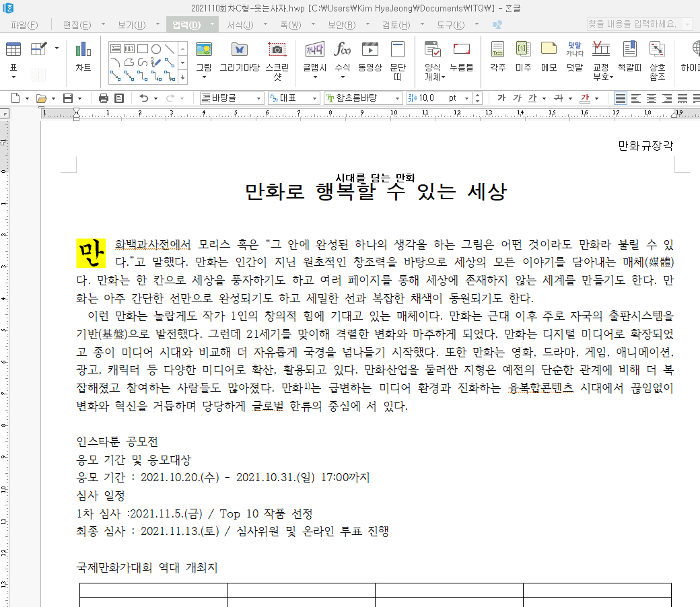This screenshot has width=700, height=607.
Task: Open the 도구 menu
Action: [x=450, y=25]
